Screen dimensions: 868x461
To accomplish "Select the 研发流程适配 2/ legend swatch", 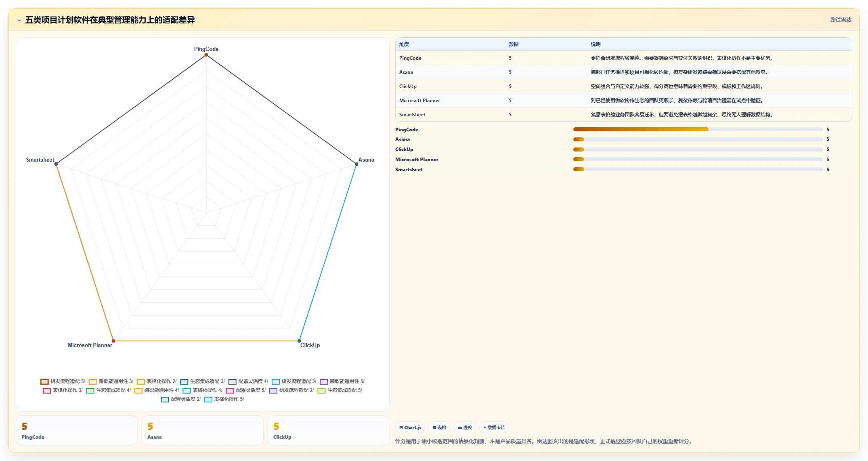I will point(273,391).
